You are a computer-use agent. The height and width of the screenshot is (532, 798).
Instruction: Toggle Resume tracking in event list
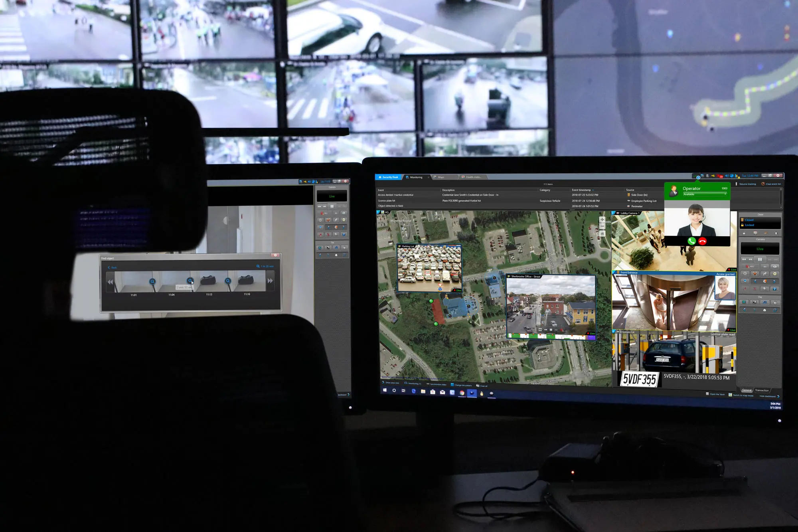coord(745,184)
